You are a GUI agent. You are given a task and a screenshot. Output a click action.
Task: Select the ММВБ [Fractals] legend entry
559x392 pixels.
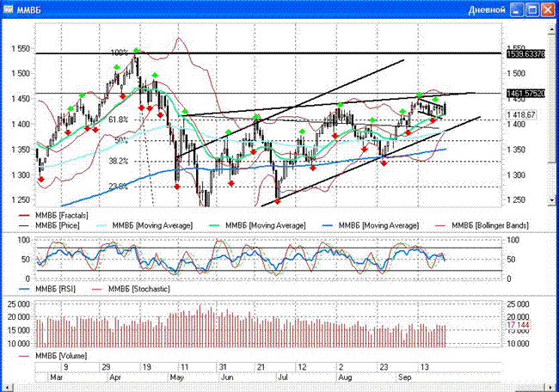tap(65, 213)
